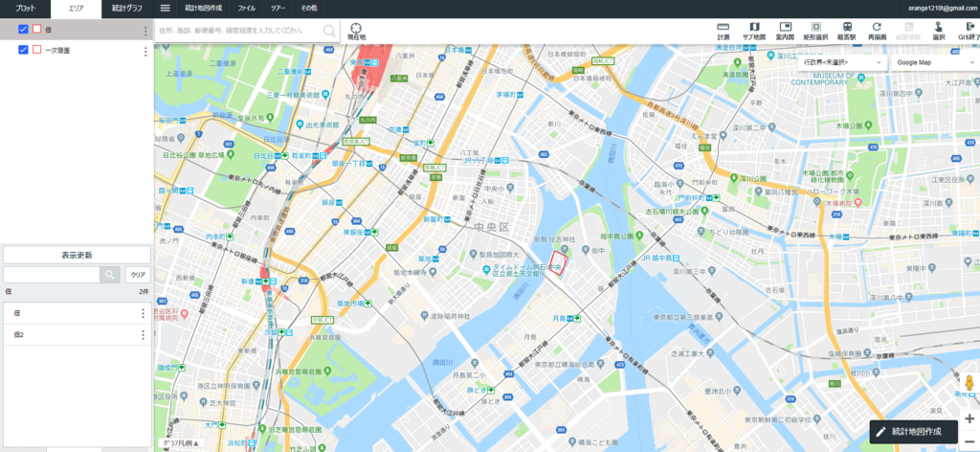Switch to the 統計グラフ tab
This screenshot has height=452, width=980.
pyautogui.click(x=127, y=9)
